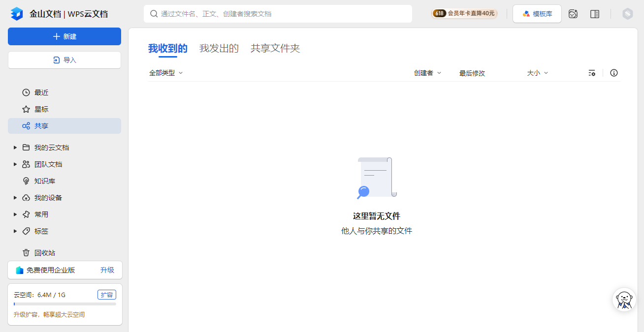The image size is (644, 332).
Task: Sort by 最后修改 column
Action: click(x=472, y=73)
